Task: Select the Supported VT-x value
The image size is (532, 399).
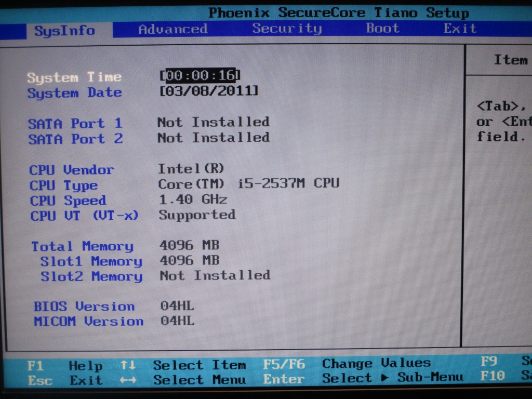Action: [197, 215]
